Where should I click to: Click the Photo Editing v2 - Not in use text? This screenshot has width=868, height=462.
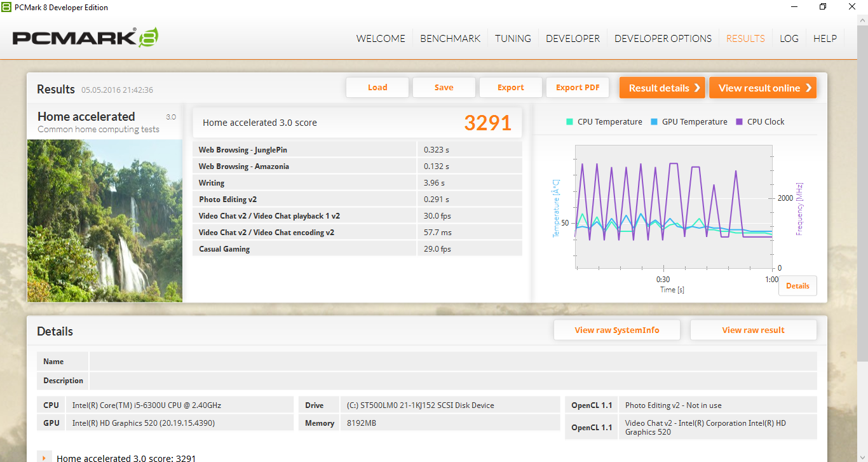click(674, 405)
